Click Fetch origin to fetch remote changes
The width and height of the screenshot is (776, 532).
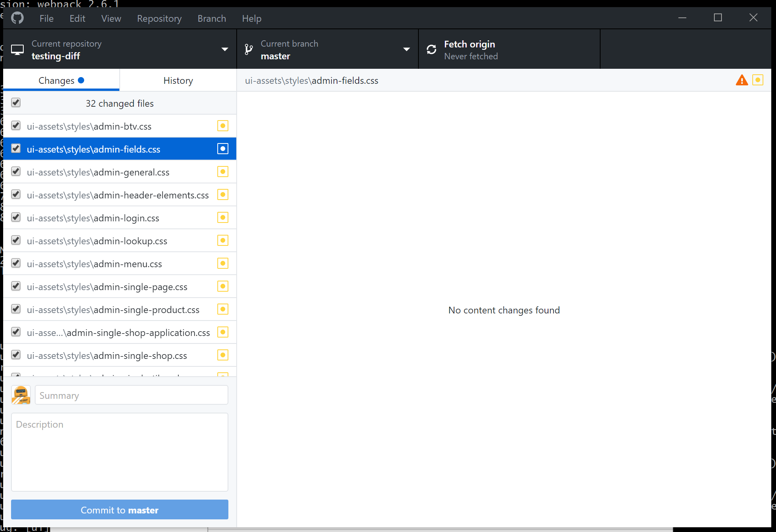469,49
